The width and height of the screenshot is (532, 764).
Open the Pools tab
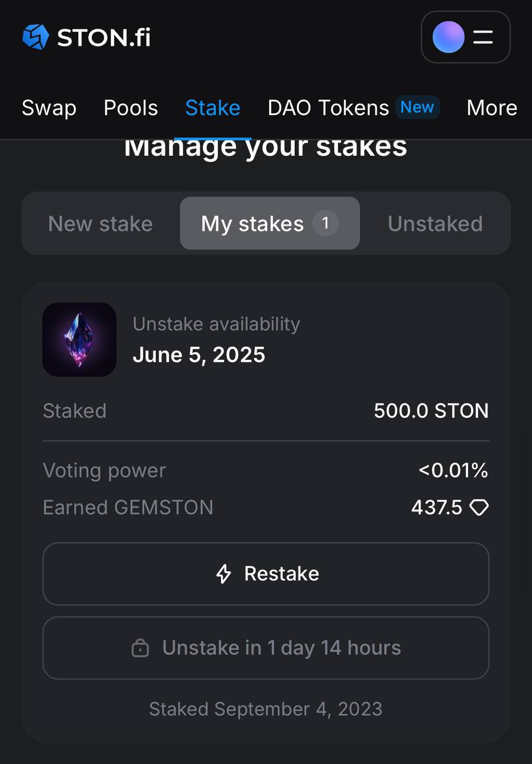click(x=131, y=108)
